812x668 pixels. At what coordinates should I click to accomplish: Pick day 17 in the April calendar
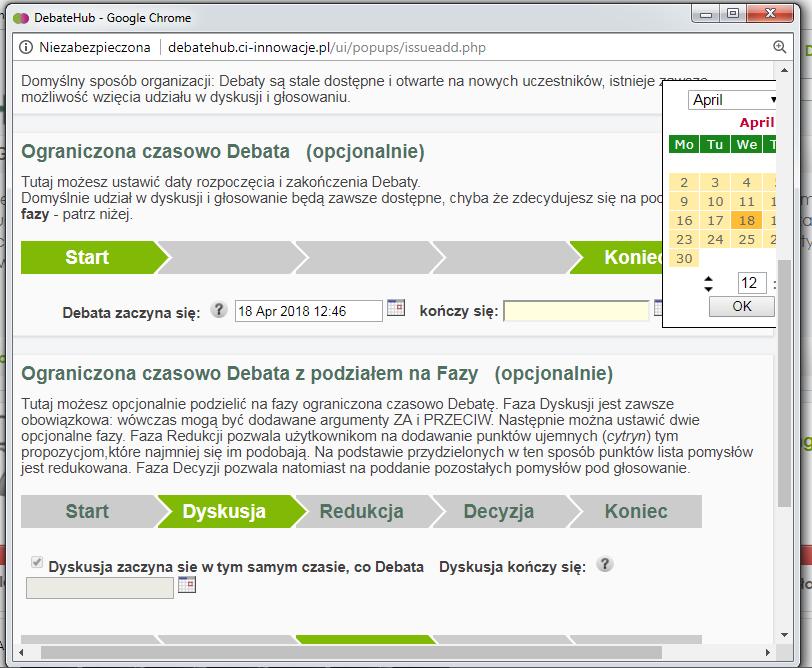pyautogui.click(x=715, y=221)
